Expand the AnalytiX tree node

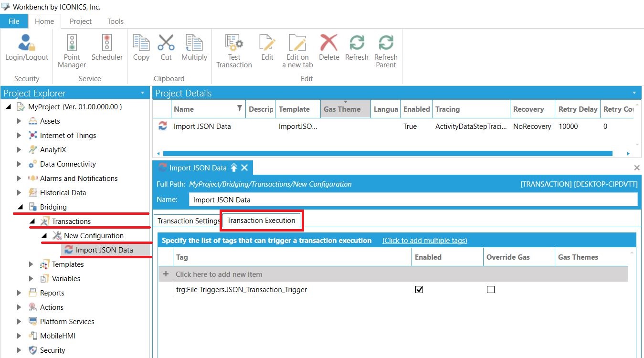19,150
